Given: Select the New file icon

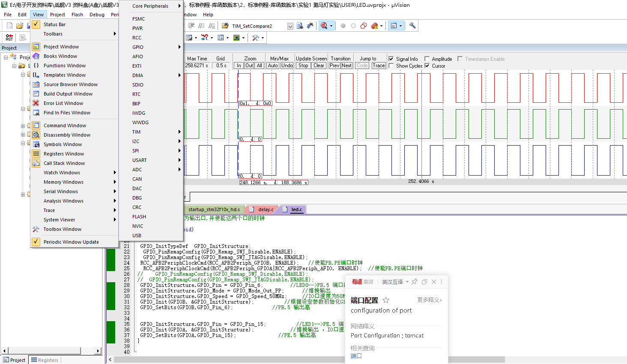Looking at the screenshot, I should point(9,25).
